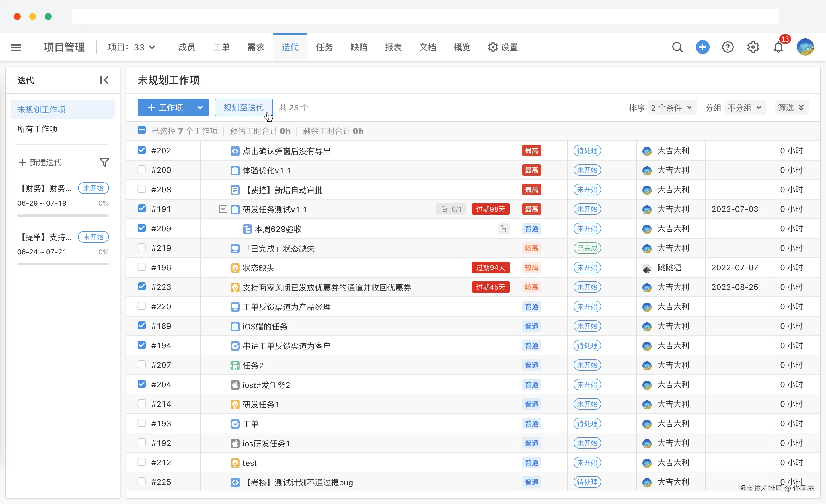826x504 pixels.
Task: Click 新建迭代 to create an iteration
Action: pos(40,162)
